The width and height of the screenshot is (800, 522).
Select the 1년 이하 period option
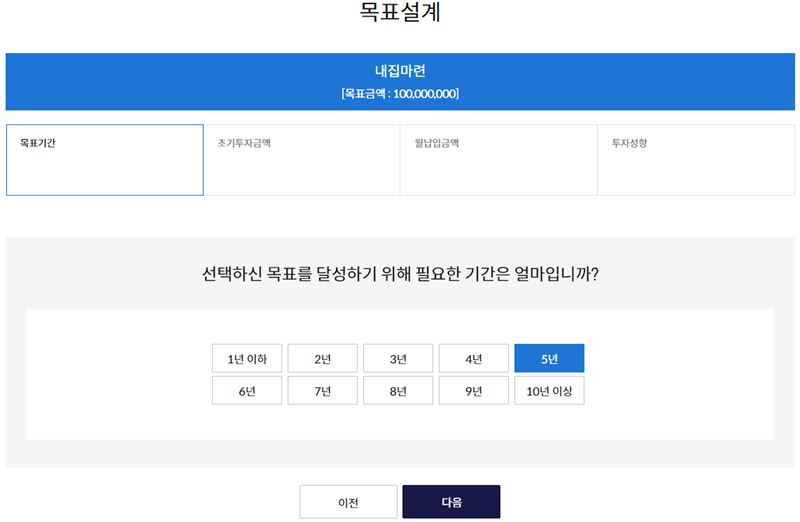[x=247, y=358]
